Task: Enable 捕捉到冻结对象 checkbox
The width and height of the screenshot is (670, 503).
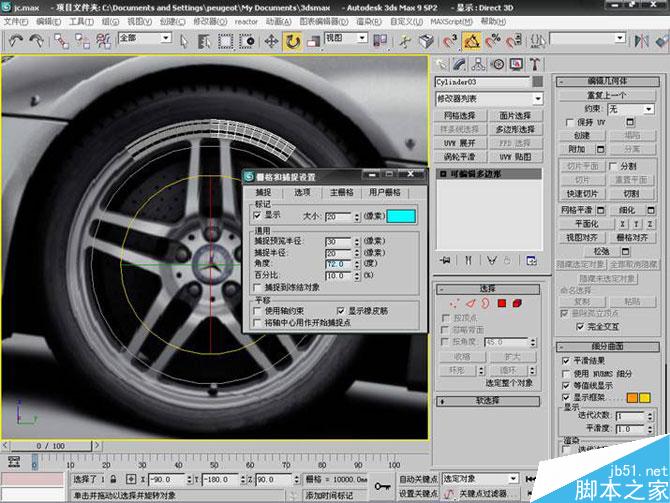Action: [x=258, y=286]
